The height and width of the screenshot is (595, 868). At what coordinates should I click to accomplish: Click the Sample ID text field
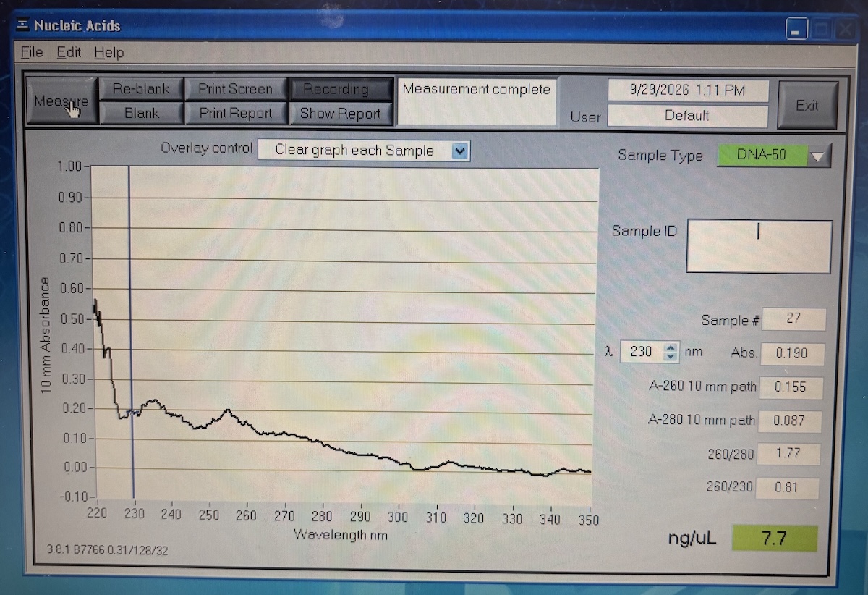(759, 246)
